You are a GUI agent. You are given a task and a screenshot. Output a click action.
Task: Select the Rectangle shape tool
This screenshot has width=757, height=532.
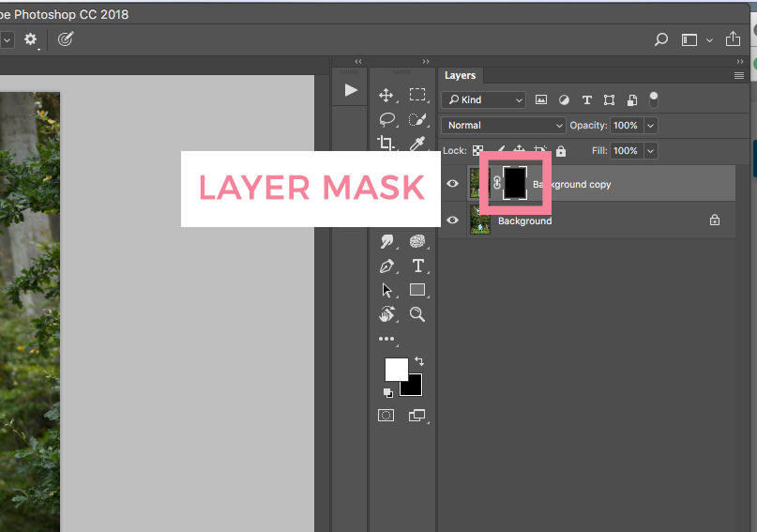[x=417, y=290]
